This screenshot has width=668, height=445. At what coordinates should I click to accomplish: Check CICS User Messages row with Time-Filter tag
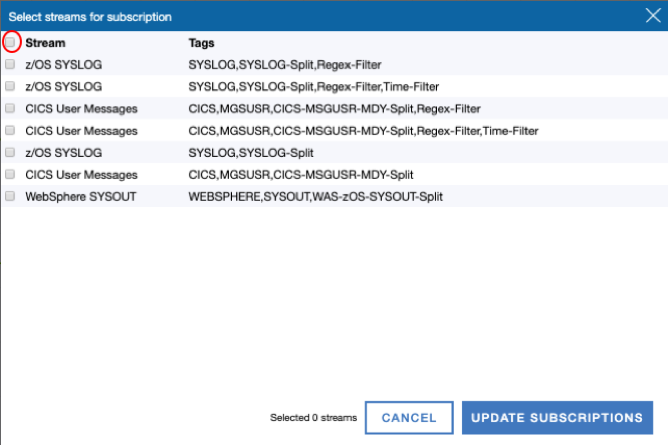pyautogui.click(x=10, y=131)
